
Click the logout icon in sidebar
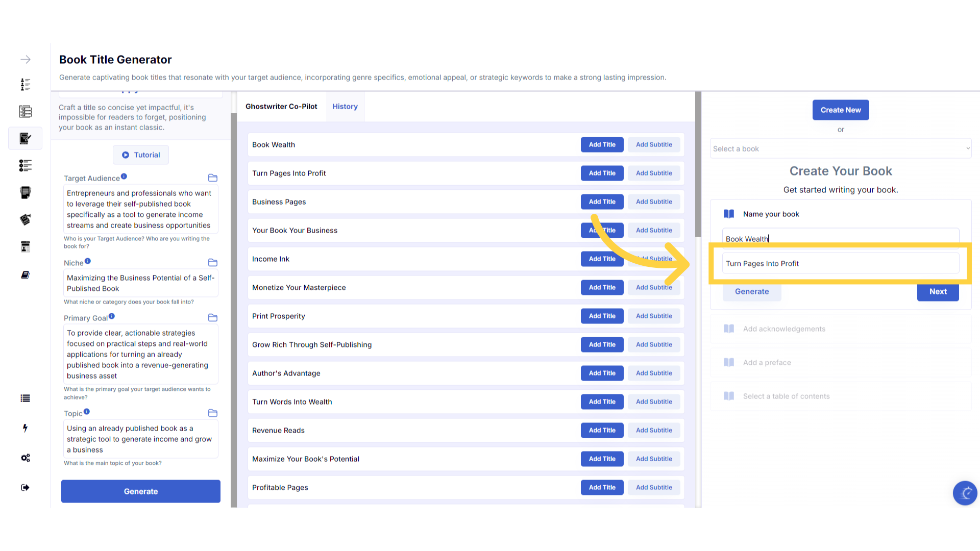click(25, 488)
